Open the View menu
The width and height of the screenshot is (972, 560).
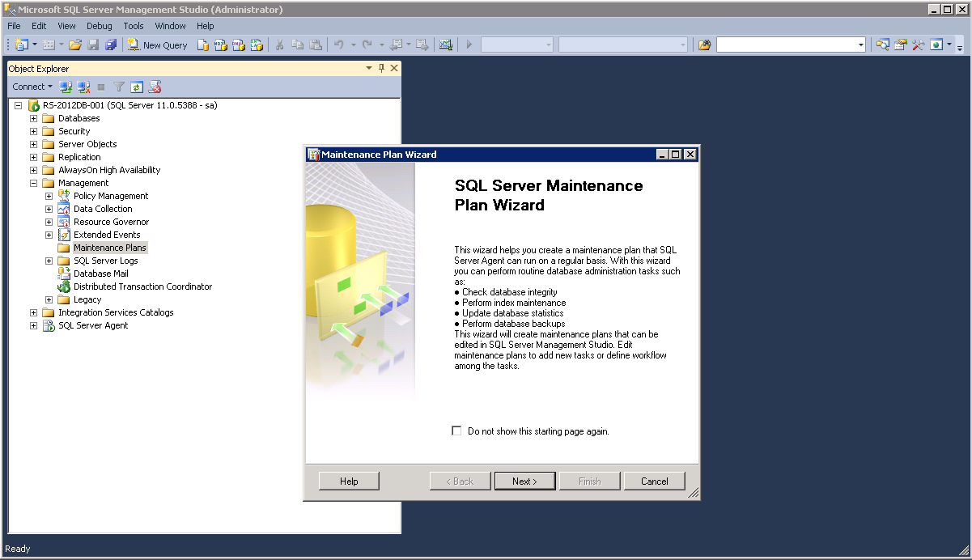pos(66,26)
